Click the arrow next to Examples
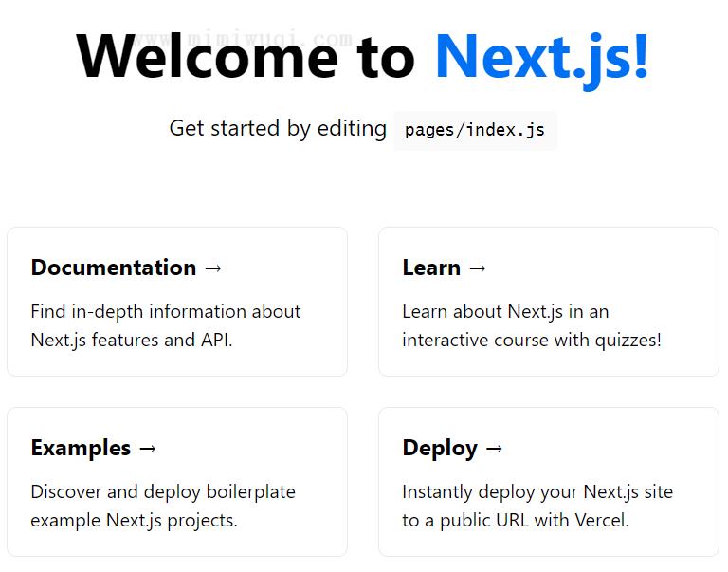Image resolution: width=728 pixels, height=572 pixels. [x=148, y=449]
